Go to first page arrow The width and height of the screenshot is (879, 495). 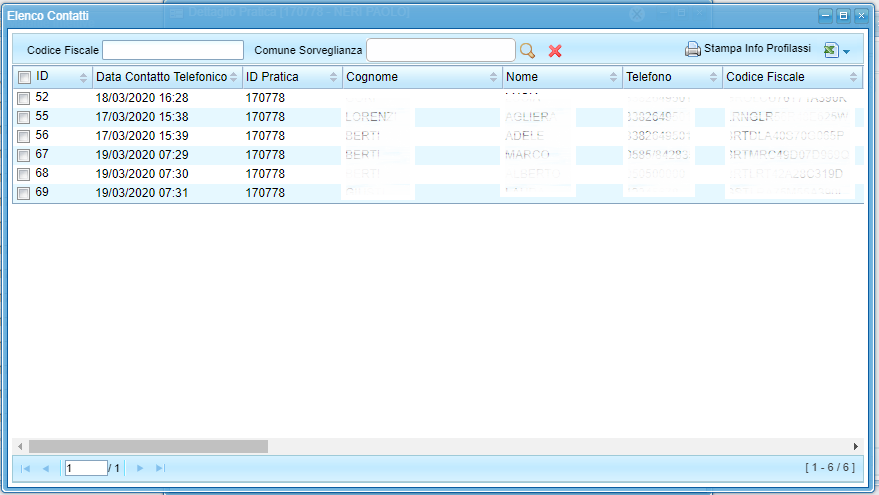pyautogui.click(x=25, y=468)
